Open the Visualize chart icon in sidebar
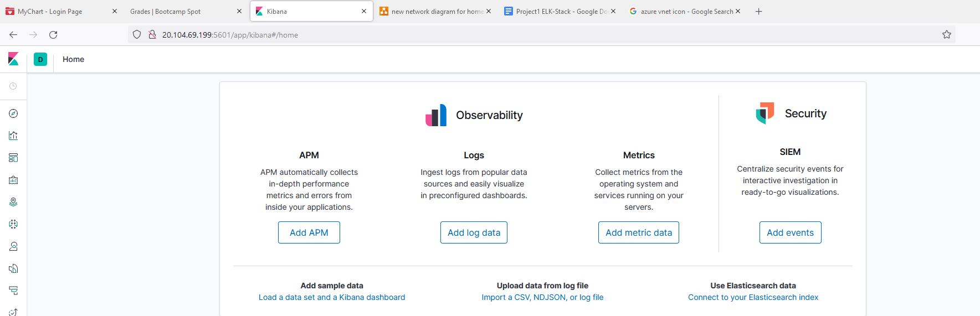 click(13, 136)
